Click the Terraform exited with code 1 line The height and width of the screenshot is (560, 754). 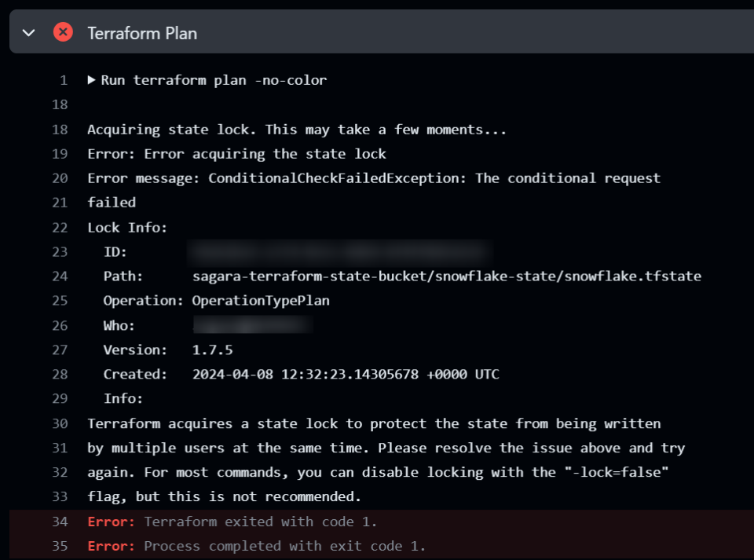(x=260, y=522)
